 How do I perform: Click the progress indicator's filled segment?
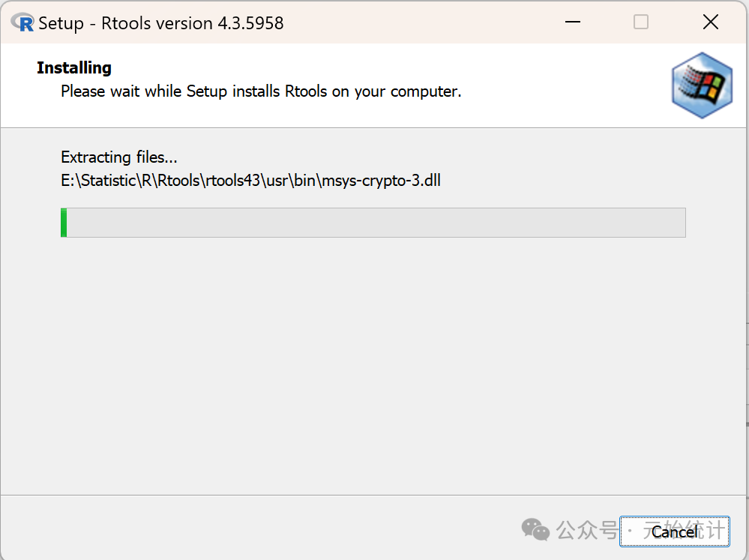click(64, 222)
